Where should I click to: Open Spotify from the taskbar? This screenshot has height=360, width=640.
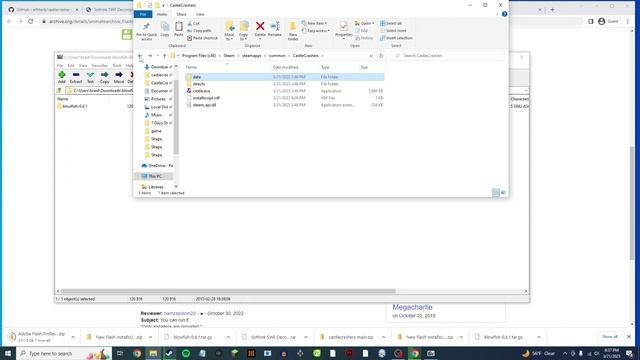point(186,353)
